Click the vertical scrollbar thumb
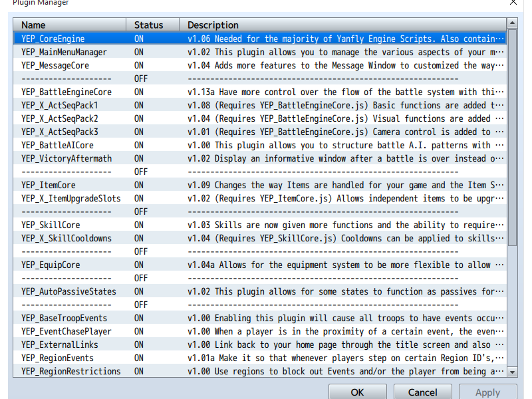 (x=512, y=138)
